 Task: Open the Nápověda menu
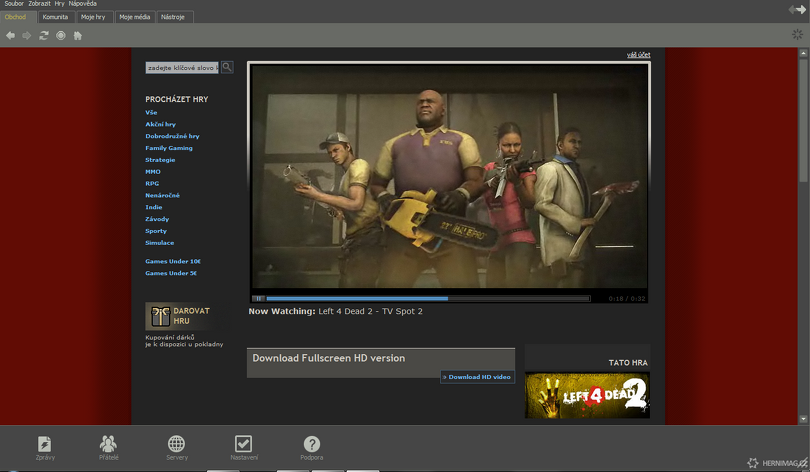point(83,4)
